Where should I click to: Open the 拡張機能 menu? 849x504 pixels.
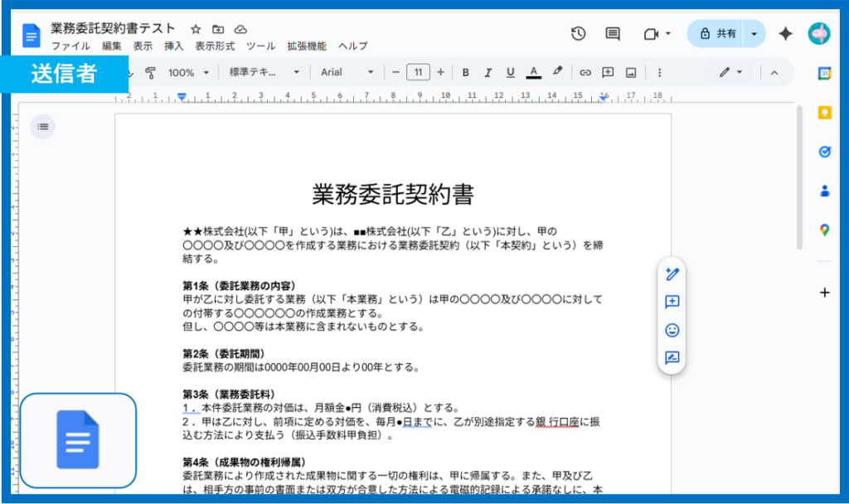[307, 46]
